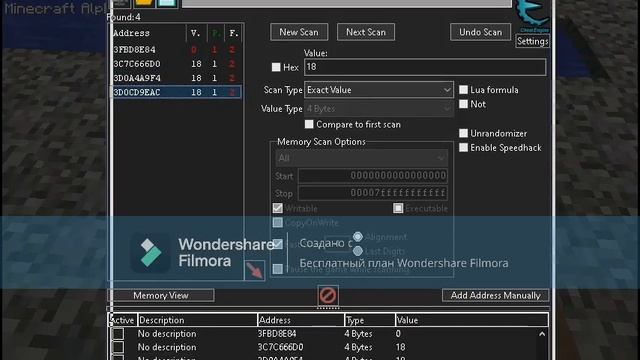Click the V. column header
Viewport: 640px width, 360px height.
point(196,33)
